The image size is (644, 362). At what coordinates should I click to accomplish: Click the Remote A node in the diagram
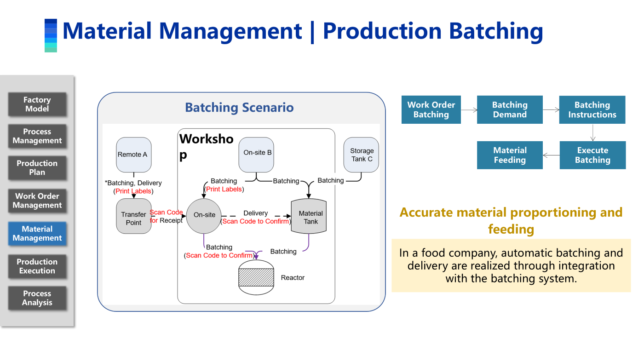point(133,155)
